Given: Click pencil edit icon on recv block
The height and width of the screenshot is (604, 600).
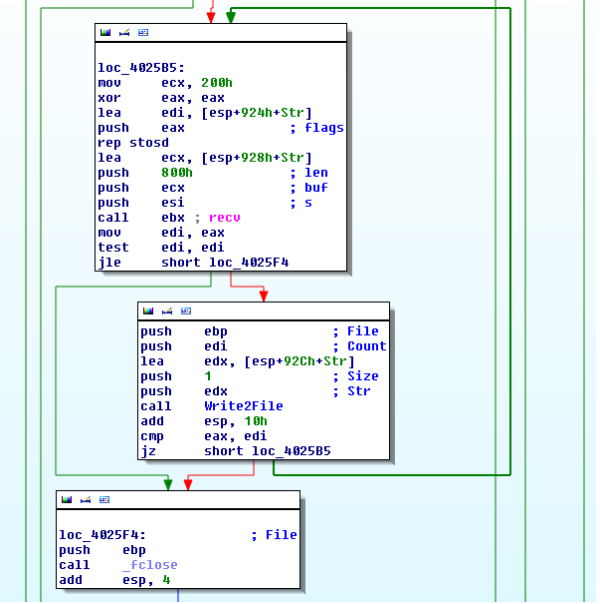Looking at the screenshot, I should pos(124,33).
